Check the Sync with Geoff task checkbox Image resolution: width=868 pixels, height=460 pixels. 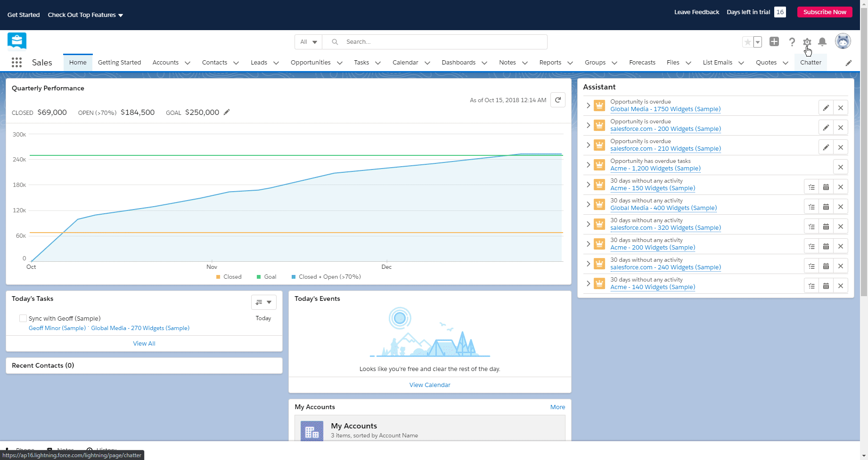(x=23, y=318)
